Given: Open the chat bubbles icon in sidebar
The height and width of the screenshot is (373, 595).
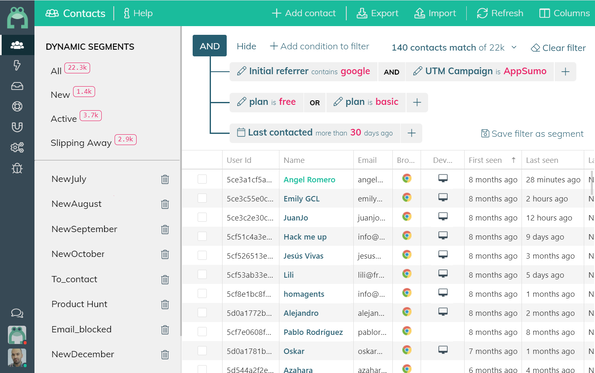Looking at the screenshot, I should [x=17, y=313].
